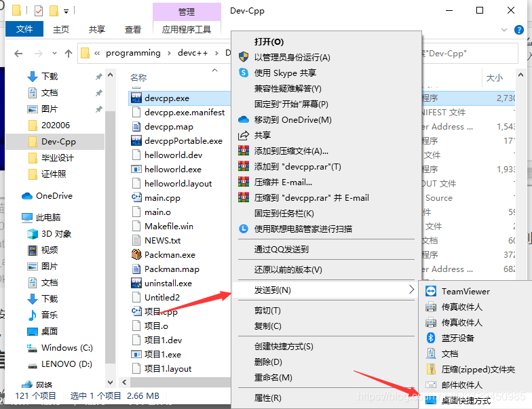Image resolution: width=532 pixels, height=409 pixels.
Task: Click the file list horizontal scroll left arrow
Action: [124, 383]
